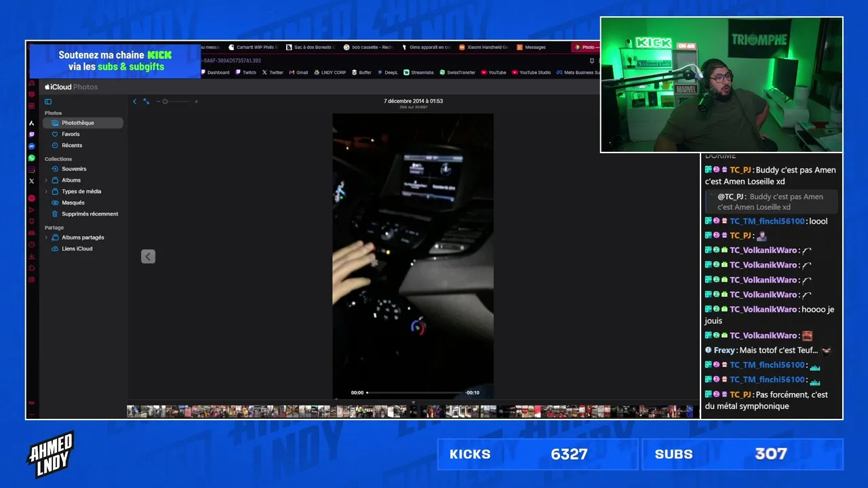Open the Meta Business Suite bookmark
Image resolution: width=868 pixels, height=488 pixels.
tap(578, 73)
